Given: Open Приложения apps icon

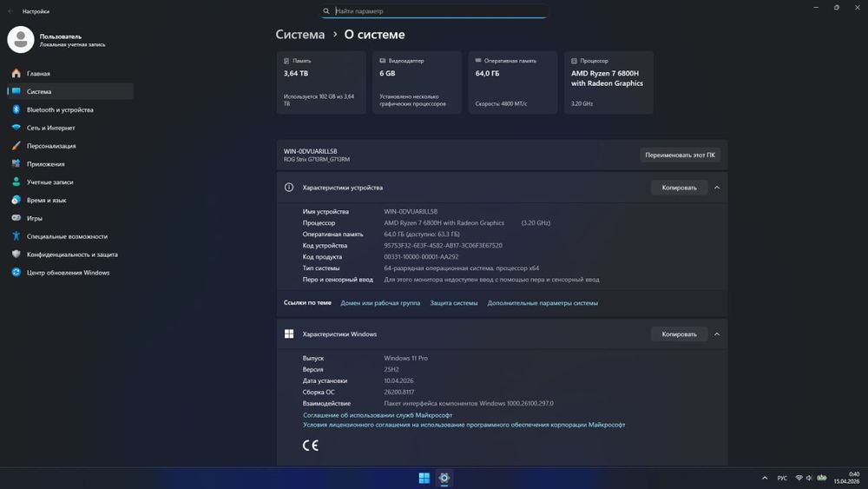Looking at the screenshot, I should [x=16, y=164].
